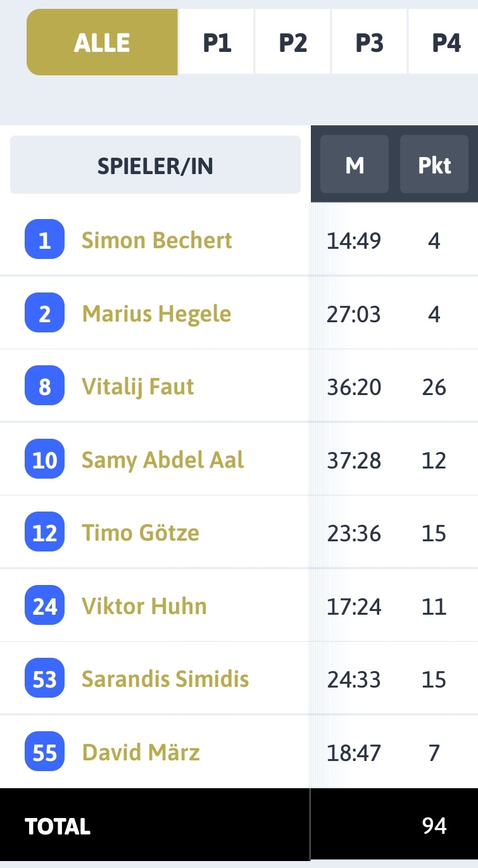Open the P3 period tab

tap(370, 42)
